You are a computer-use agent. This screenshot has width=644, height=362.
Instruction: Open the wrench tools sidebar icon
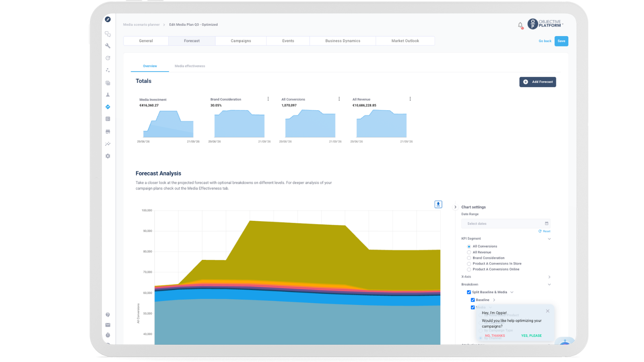(x=108, y=46)
